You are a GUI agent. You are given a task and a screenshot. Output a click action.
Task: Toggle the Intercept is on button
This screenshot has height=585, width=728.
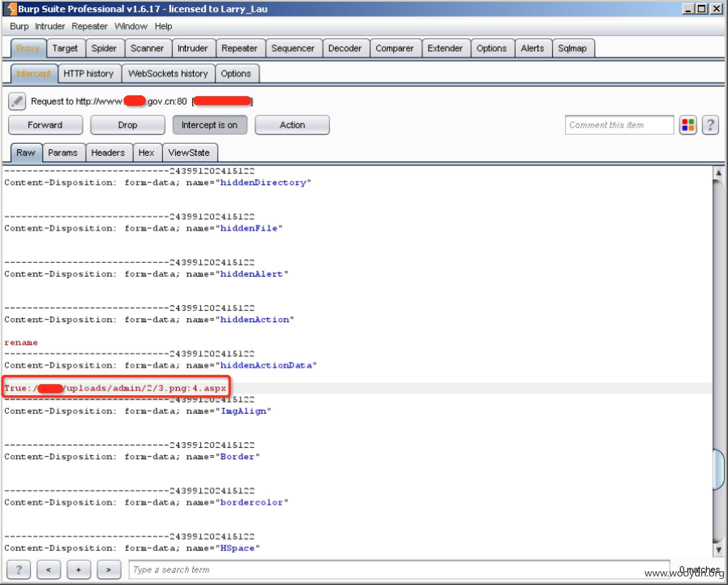[x=210, y=125]
